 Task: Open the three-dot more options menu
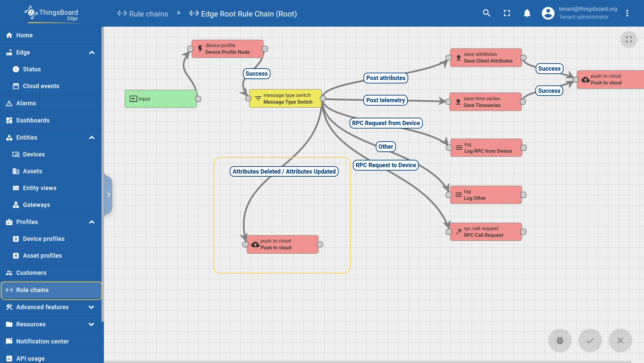[627, 13]
